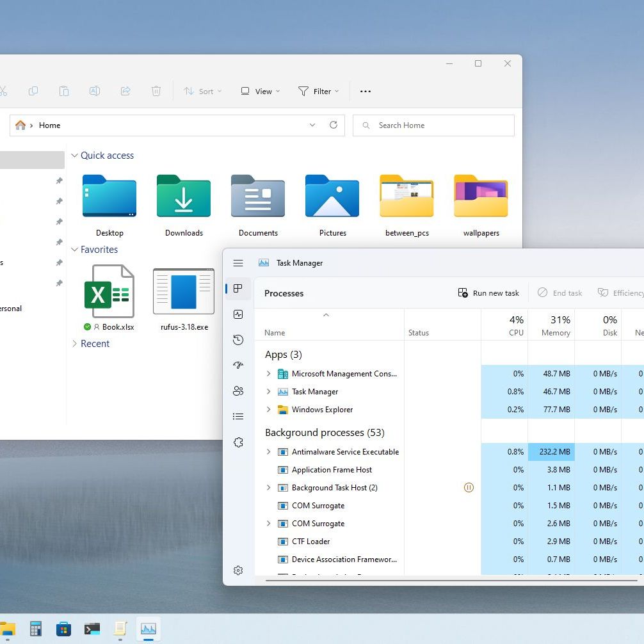Open the between_pcs folder

tap(407, 205)
